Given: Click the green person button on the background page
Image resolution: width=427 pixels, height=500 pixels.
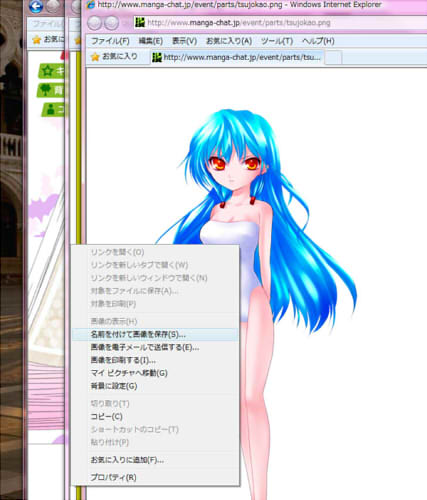Looking at the screenshot, I should click(53, 109).
